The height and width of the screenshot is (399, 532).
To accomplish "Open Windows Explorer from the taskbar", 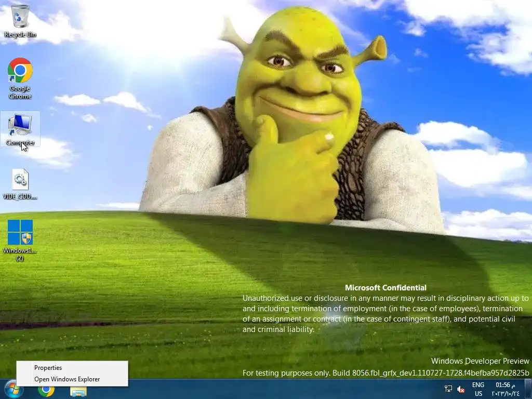I will [78, 392].
